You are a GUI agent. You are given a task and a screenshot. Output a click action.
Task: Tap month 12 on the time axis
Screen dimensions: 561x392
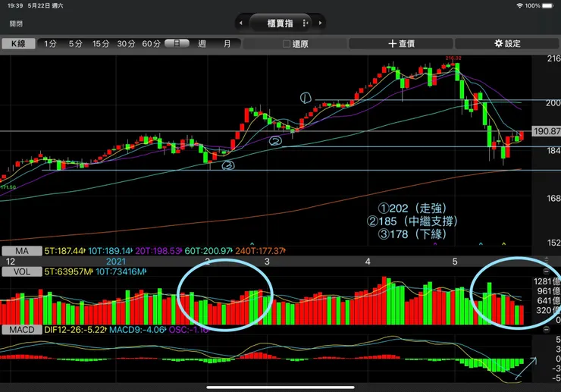(11, 262)
